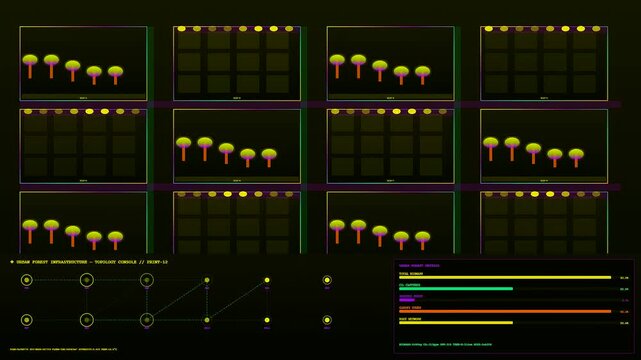This screenshot has height=360, width=641.
Task: Toggle fifth bright light on bottom-right grid panel
Action: pos(550,194)
